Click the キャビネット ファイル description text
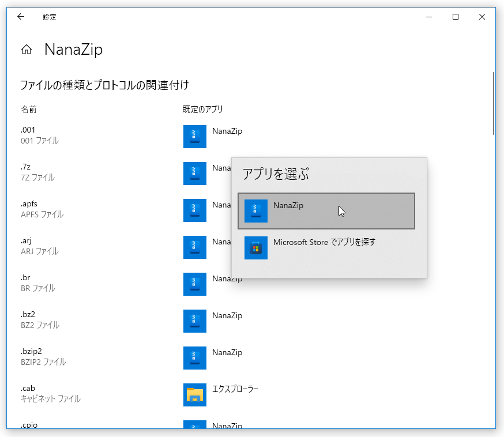 pyautogui.click(x=51, y=399)
